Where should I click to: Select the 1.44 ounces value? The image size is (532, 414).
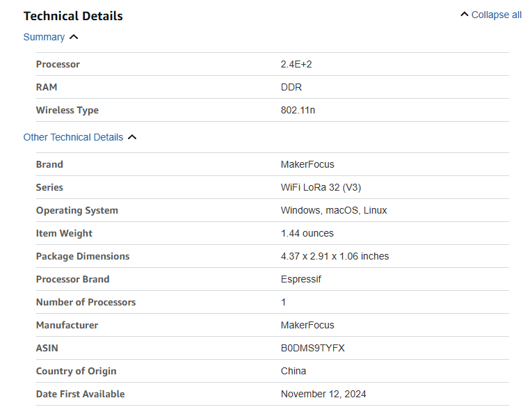(307, 233)
